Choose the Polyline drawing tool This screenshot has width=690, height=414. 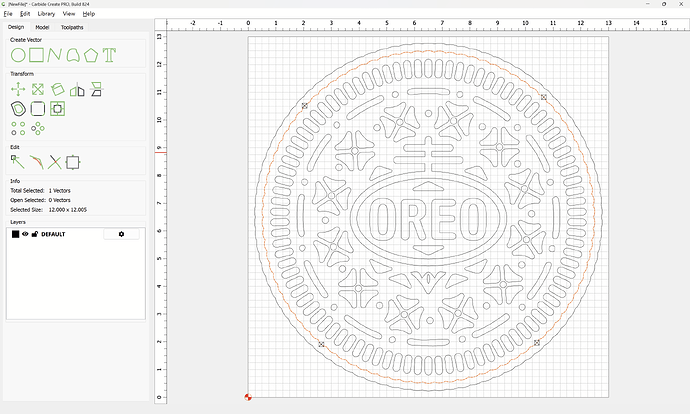pyautogui.click(x=56, y=54)
